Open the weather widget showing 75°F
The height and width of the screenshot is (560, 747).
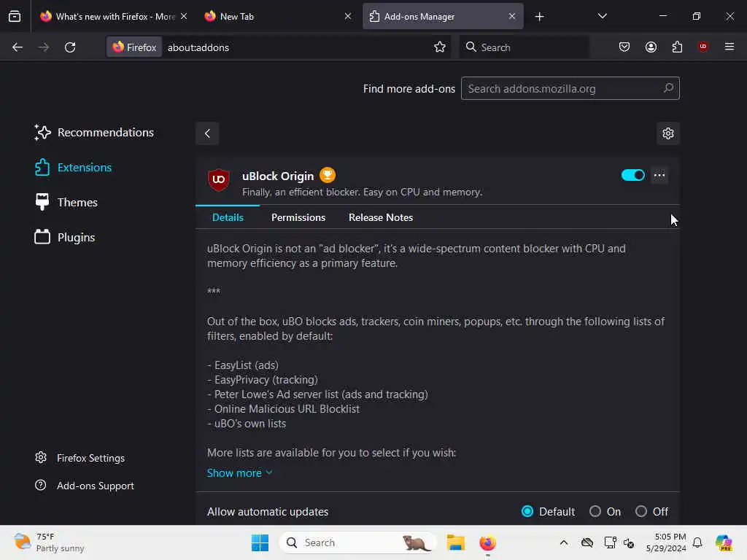[49, 542]
